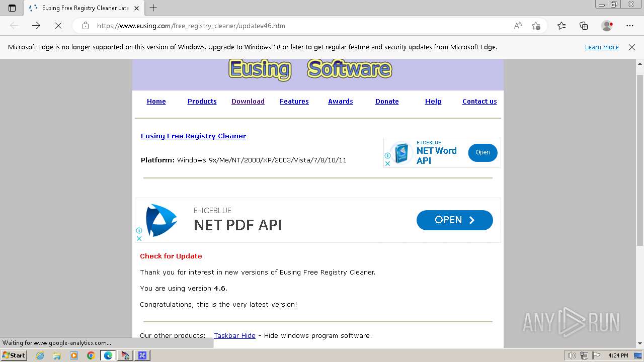Open the volume speaker tray icon
This screenshot has width=644, height=362.
coord(572,355)
